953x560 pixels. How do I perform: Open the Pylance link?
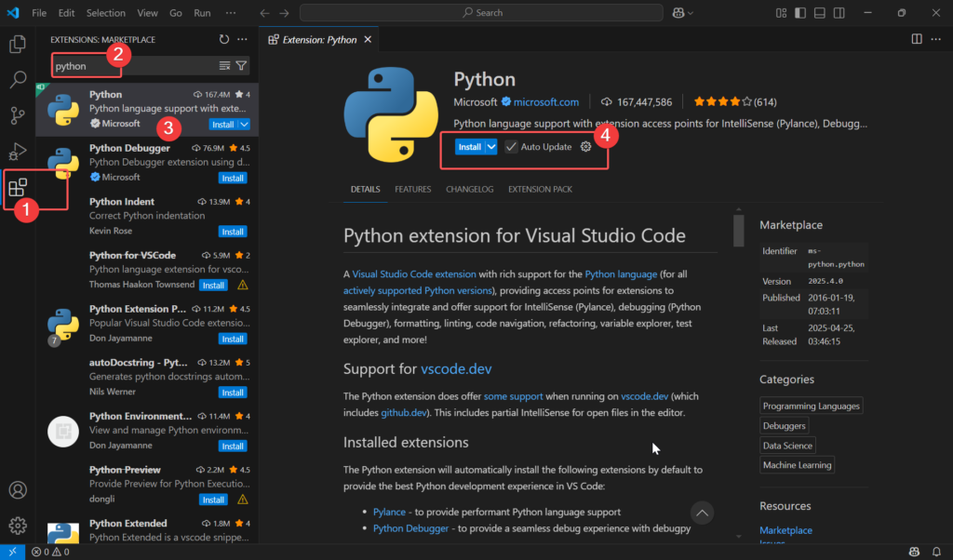(x=389, y=512)
